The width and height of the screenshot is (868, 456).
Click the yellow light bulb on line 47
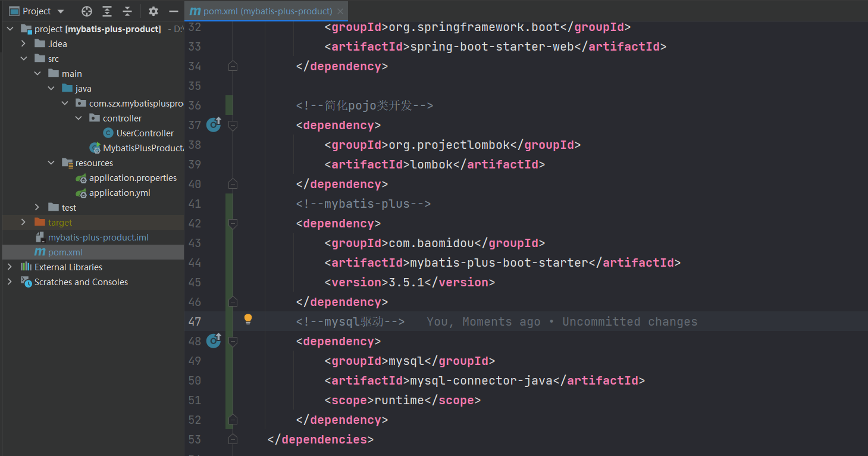click(248, 320)
